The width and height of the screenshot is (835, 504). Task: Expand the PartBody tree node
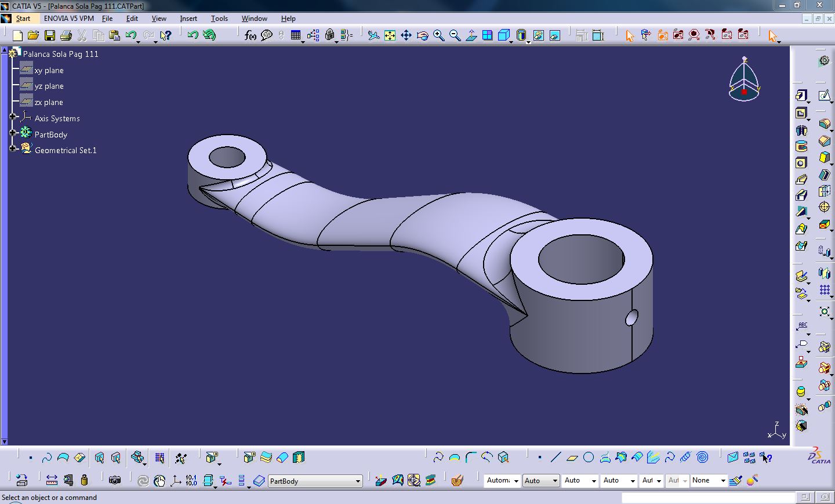(12, 133)
